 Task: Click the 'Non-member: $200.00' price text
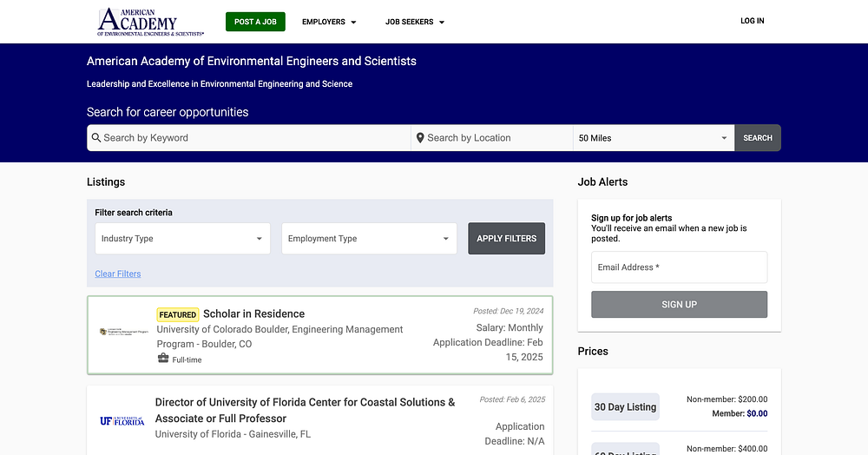coord(727,399)
